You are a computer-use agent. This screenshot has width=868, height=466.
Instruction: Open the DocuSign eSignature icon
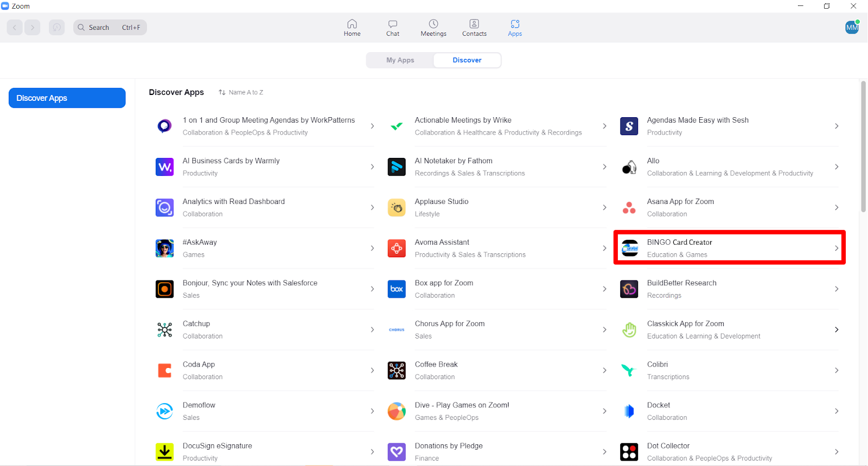tap(164, 452)
